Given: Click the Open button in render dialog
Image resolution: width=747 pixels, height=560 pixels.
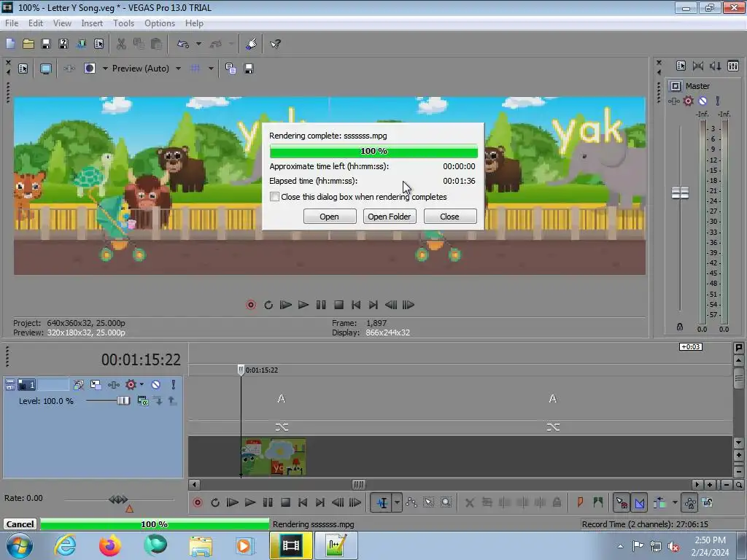Looking at the screenshot, I should pos(329,216).
